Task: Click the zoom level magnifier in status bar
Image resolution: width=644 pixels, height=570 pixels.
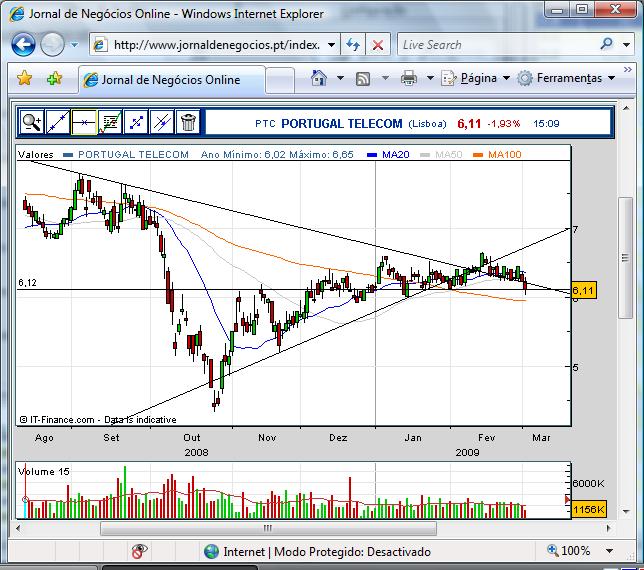Action: [x=552, y=550]
